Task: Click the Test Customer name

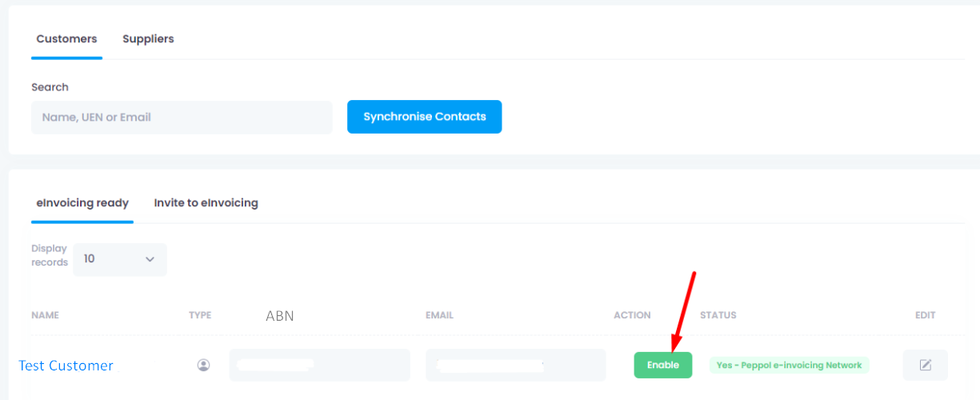Action: tap(66, 366)
